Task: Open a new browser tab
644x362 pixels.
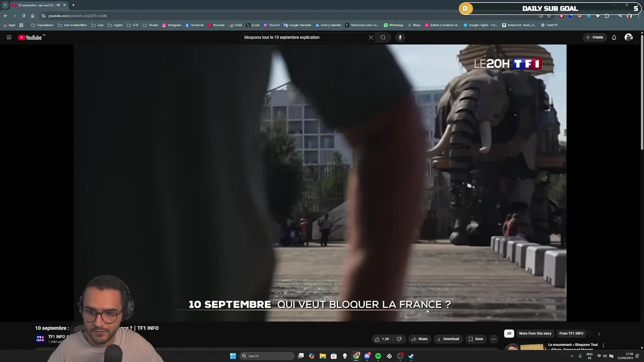Action: [73, 5]
